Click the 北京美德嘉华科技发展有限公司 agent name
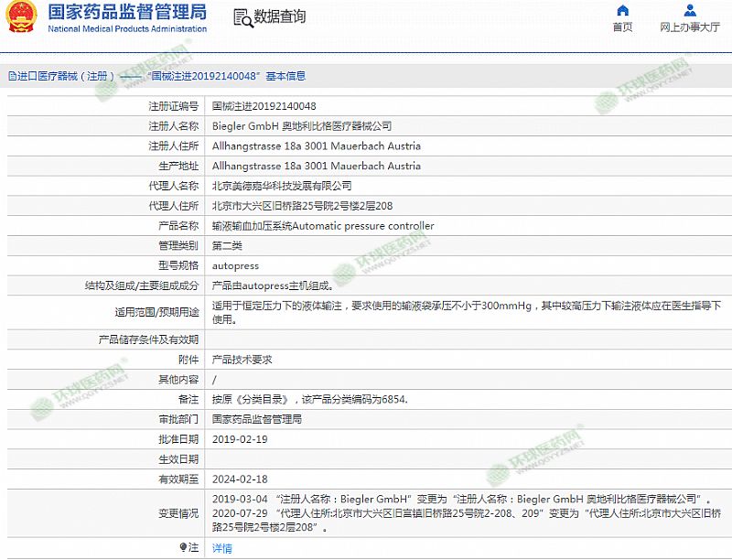The image size is (732, 560). (x=282, y=186)
